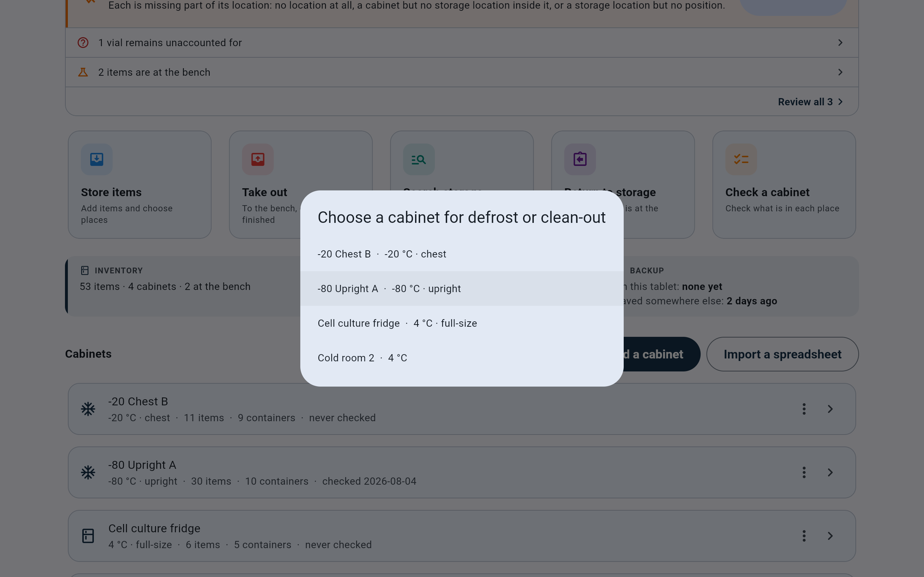Screen dimensions: 924x577
Task: Open the -80 Upright A three-dot menu
Action: click(804, 472)
